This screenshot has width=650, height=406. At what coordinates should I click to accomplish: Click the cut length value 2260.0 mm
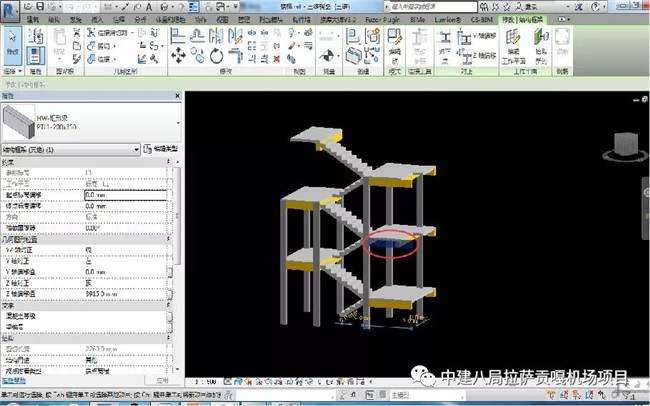tap(101, 349)
